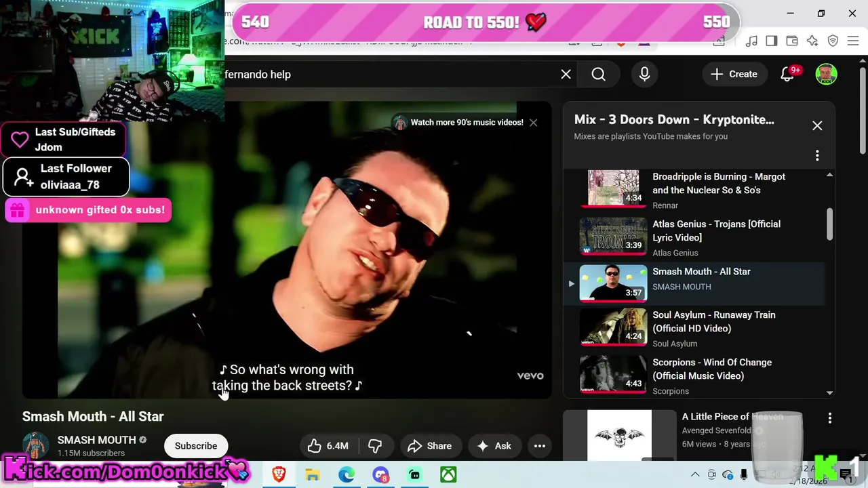Open the Create menu
868x488 pixels.
pyautogui.click(x=734, y=75)
